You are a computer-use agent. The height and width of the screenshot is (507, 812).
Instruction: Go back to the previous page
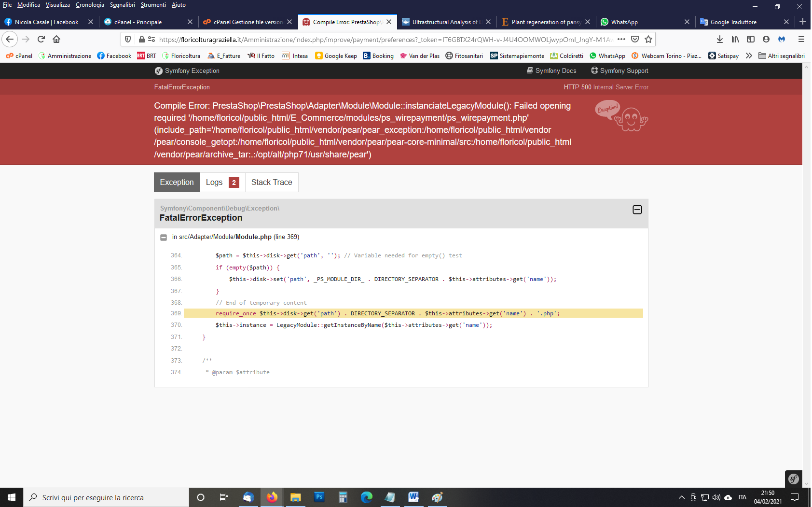(10, 39)
